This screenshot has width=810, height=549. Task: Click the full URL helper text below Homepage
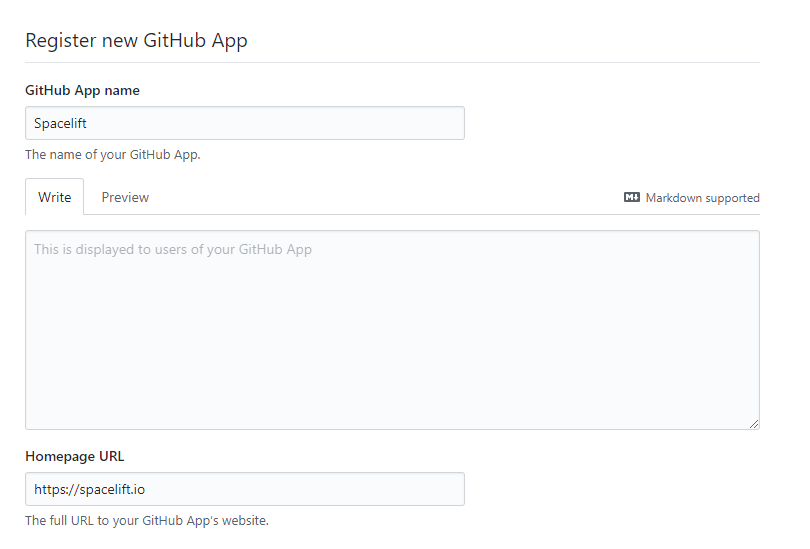click(147, 521)
